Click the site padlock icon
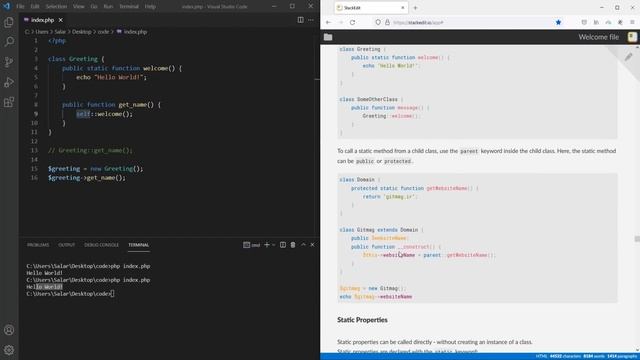The width and height of the screenshot is (640, 360). [387, 22]
